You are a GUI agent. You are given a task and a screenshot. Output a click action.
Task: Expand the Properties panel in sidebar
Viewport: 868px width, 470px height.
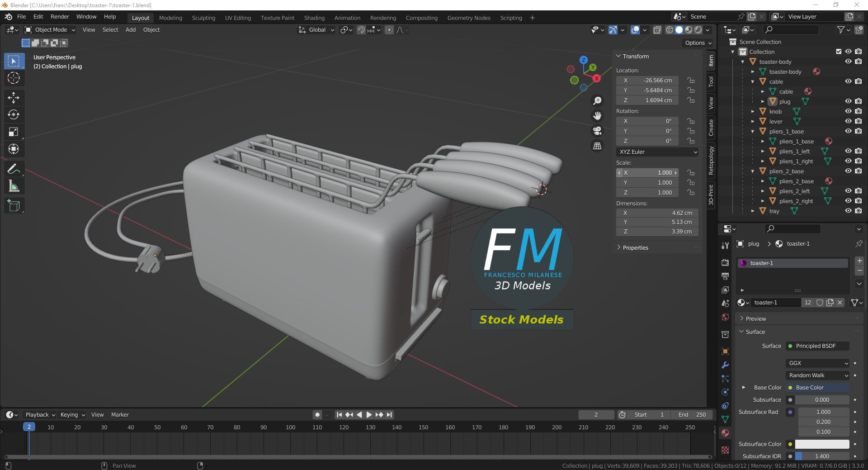[x=636, y=247]
